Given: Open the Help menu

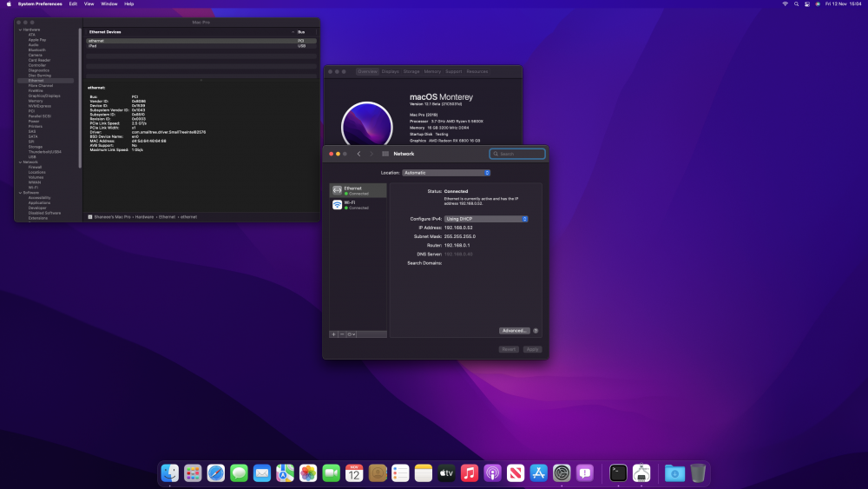Looking at the screenshot, I should point(129,3).
